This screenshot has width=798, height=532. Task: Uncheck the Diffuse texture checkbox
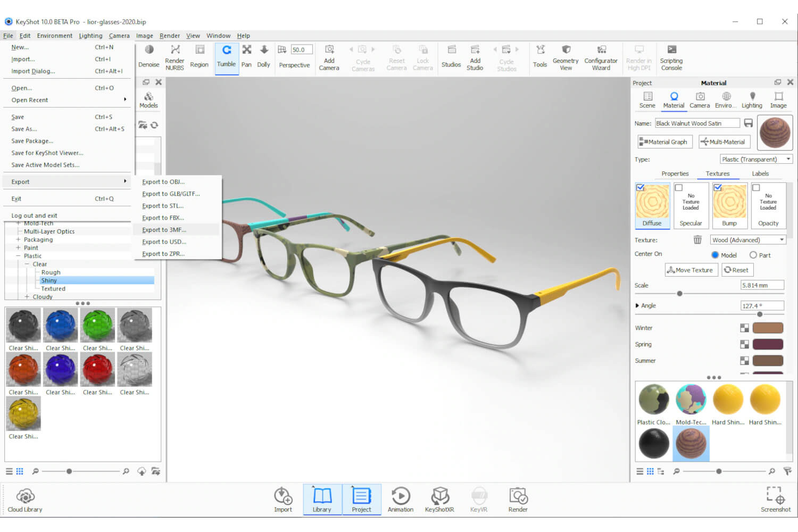coord(641,188)
